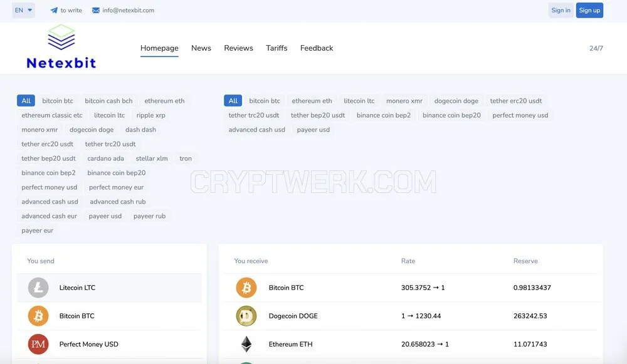Screen dimensions: 627x364
Task: Filter send currencies by ripple xrp
Action: (x=150, y=115)
